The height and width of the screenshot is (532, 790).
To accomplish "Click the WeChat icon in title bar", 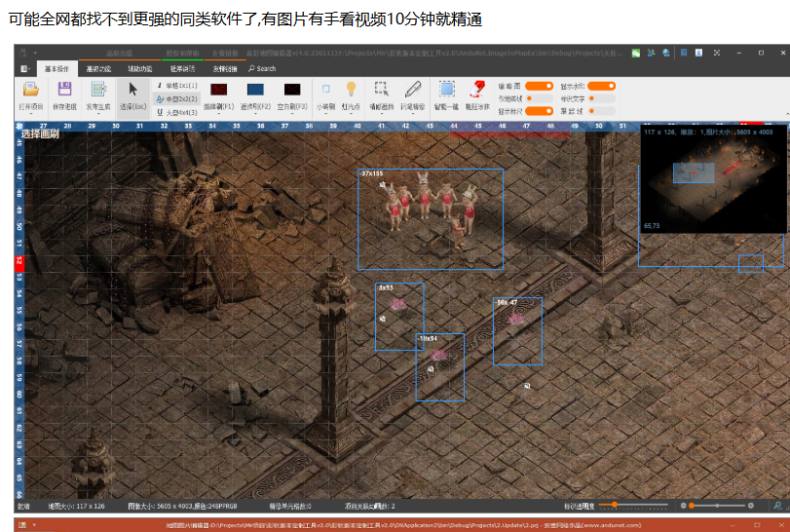I will point(636,53).
